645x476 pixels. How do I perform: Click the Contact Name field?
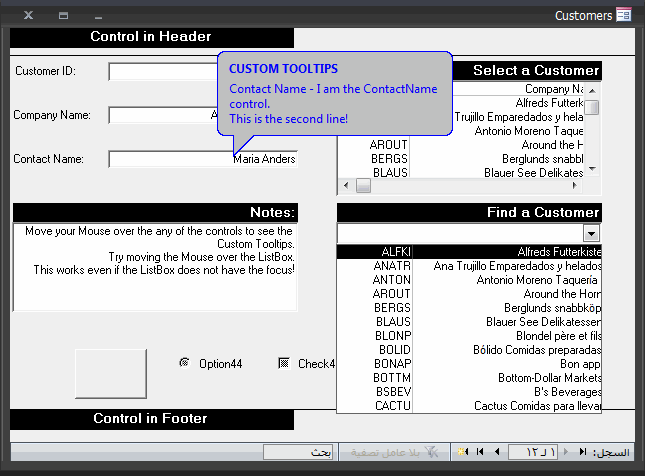coord(203,159)
